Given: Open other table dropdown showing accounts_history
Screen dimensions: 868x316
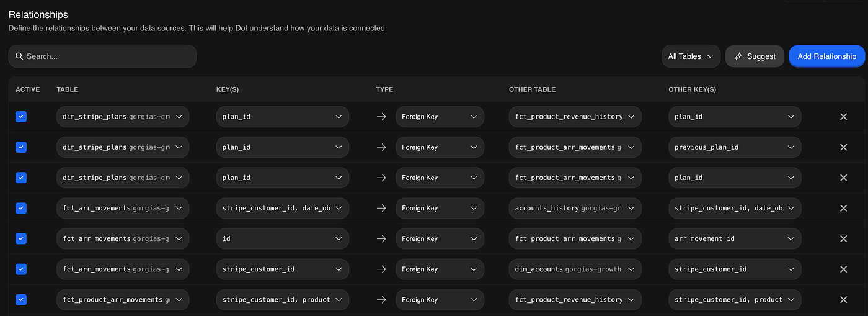Looking at the screenshot, I should click(575, 208).
